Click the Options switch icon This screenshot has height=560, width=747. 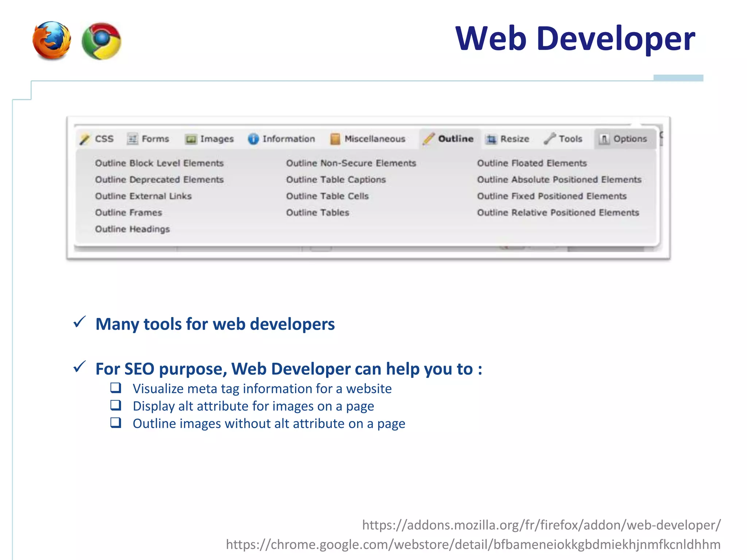pyautogui.click(x=604, y=139)
